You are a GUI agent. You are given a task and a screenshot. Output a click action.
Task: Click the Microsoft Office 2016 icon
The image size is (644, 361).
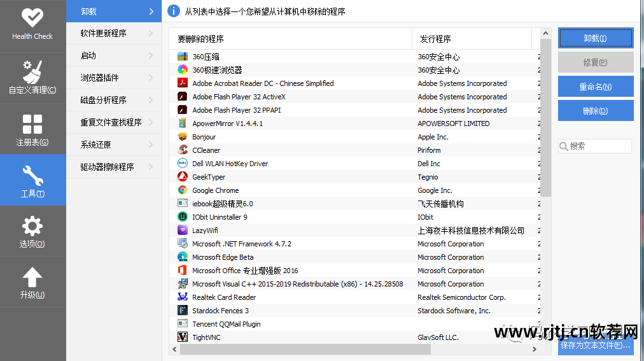click(183, 270)
